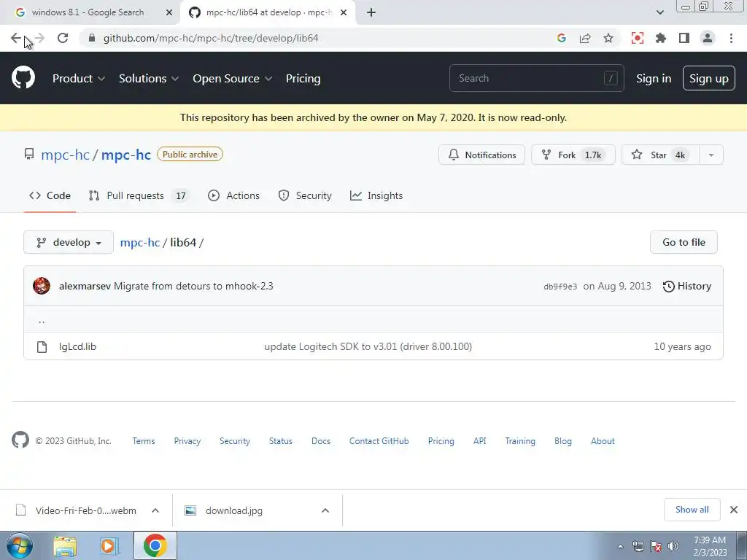Bookmark this tab with star icon
747x560 pixels.
608,38
